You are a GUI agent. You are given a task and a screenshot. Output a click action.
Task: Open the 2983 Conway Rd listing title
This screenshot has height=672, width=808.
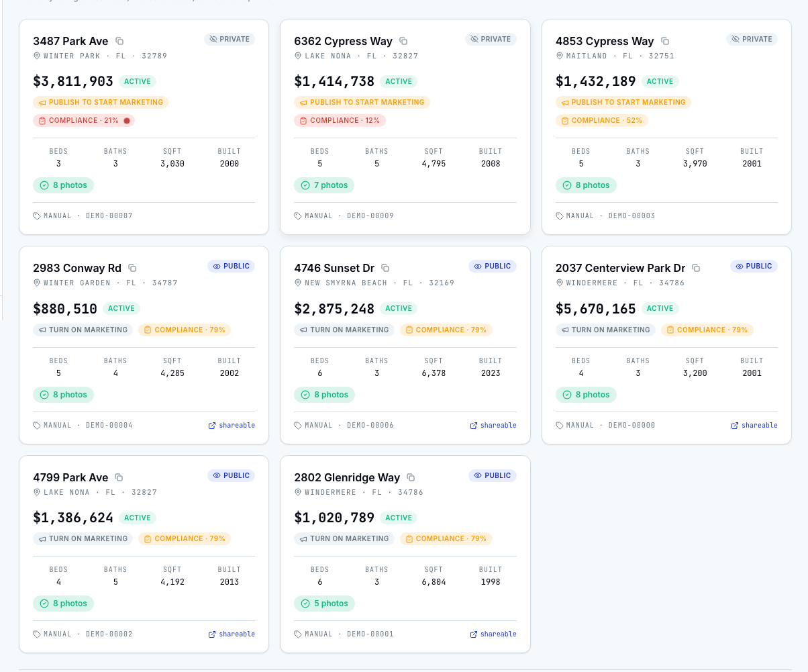pos(77,268)
